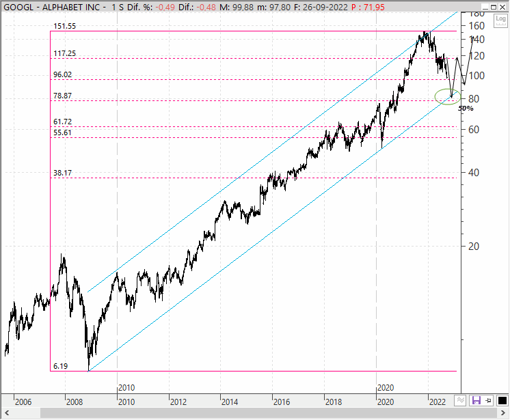Select the Fibonacci label 61.72

pos(62,122)
